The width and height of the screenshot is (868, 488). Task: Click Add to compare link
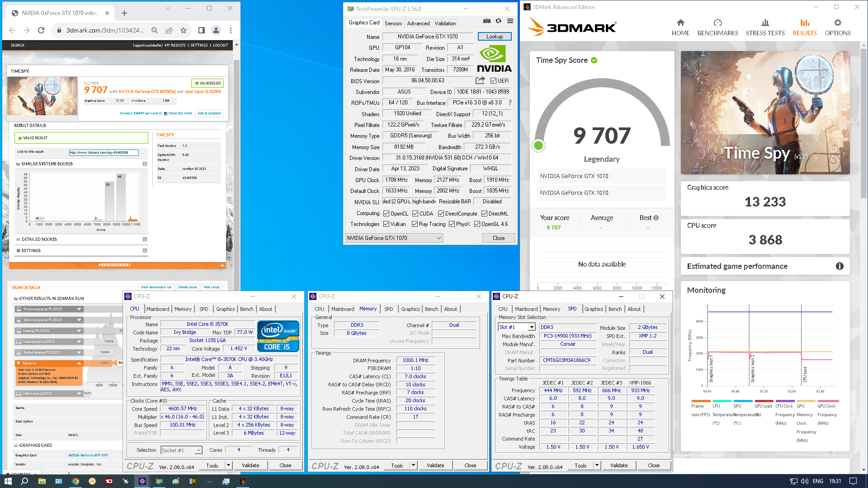pos(209,113)
